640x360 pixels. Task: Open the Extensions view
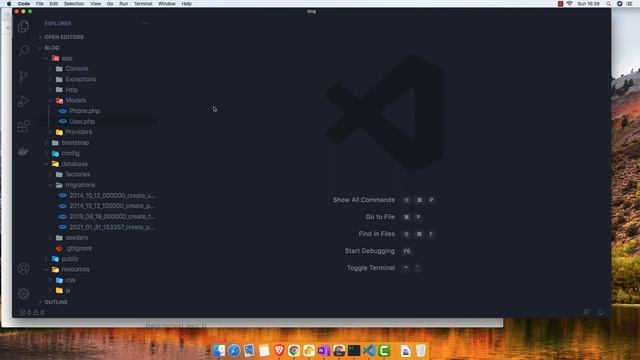click(23, 126)
